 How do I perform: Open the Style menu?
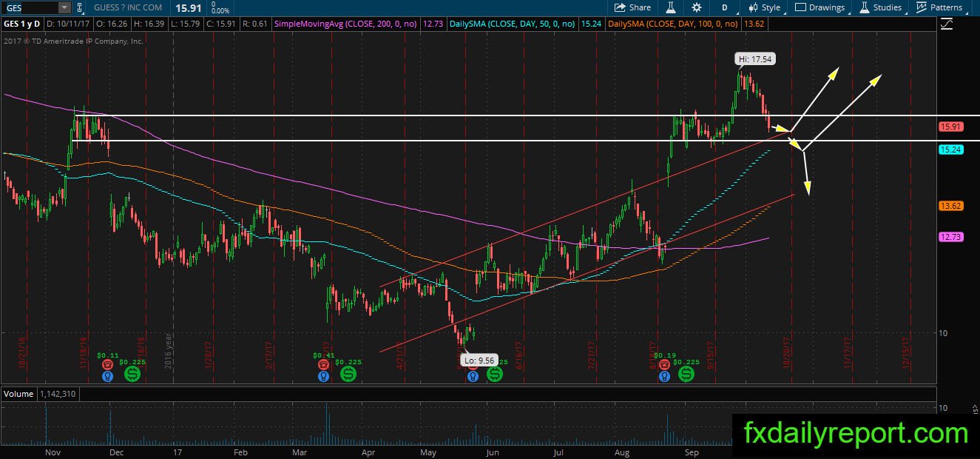pos(765,7)
